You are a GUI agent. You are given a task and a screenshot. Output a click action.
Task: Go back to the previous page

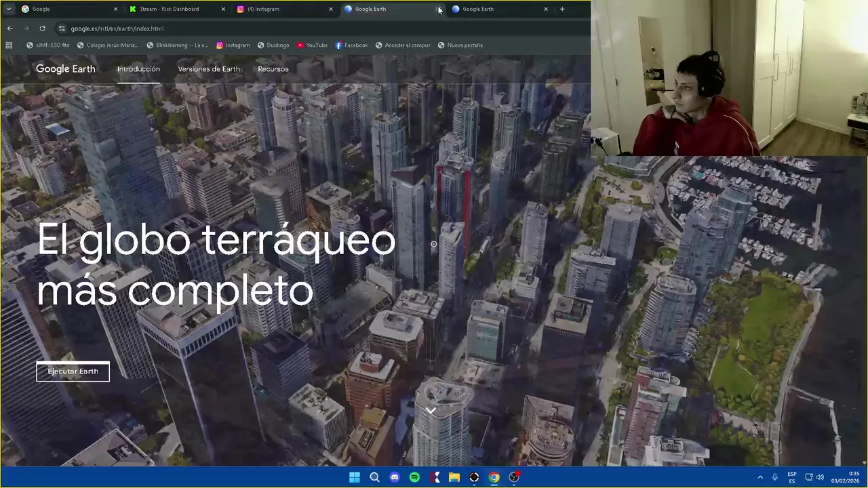[9, 28]
